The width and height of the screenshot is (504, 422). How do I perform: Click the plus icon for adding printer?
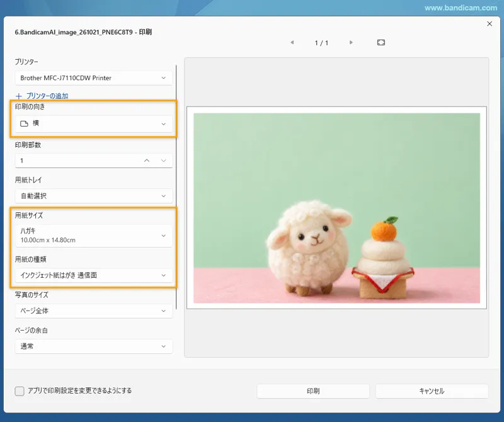(19, 96)
